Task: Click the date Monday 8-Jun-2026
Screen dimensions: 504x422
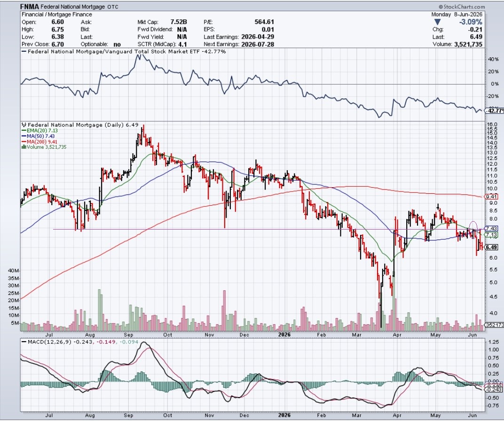Action: point(457,15)
